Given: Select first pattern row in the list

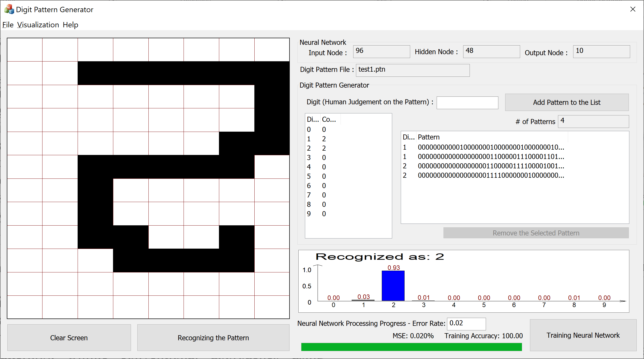Looking at the screenshot, I should (x=491, y=147).
